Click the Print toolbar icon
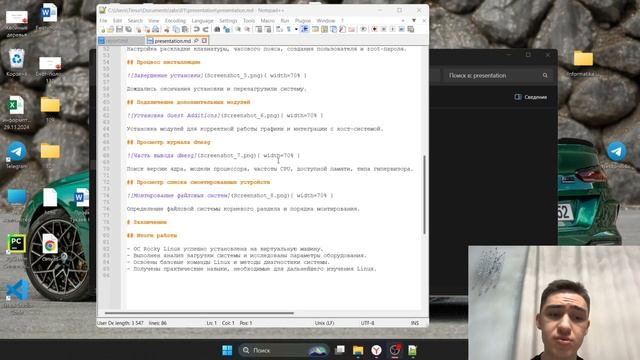The height and width of the screenshot is (360, 640). [x=156, y=29]
